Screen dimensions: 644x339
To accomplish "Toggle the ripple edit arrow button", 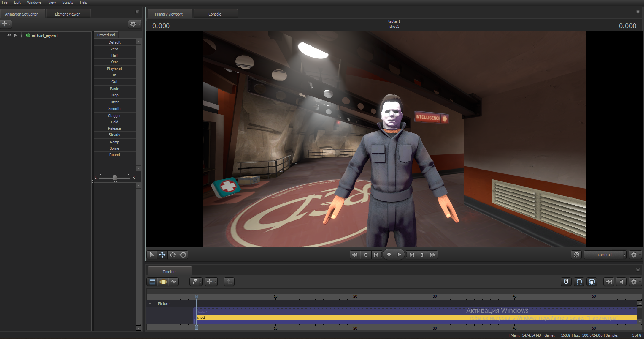I will [609, 282].
